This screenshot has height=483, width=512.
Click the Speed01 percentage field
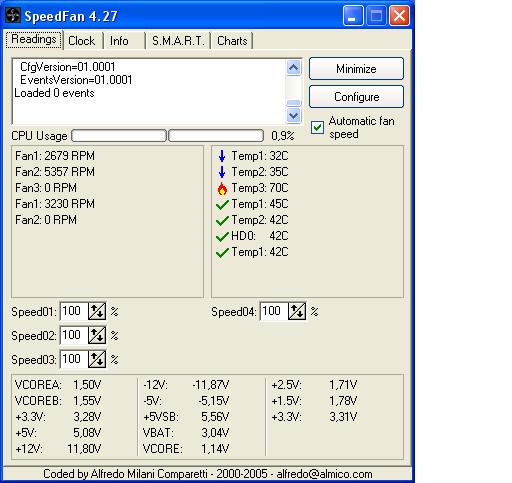pos(74,311)
